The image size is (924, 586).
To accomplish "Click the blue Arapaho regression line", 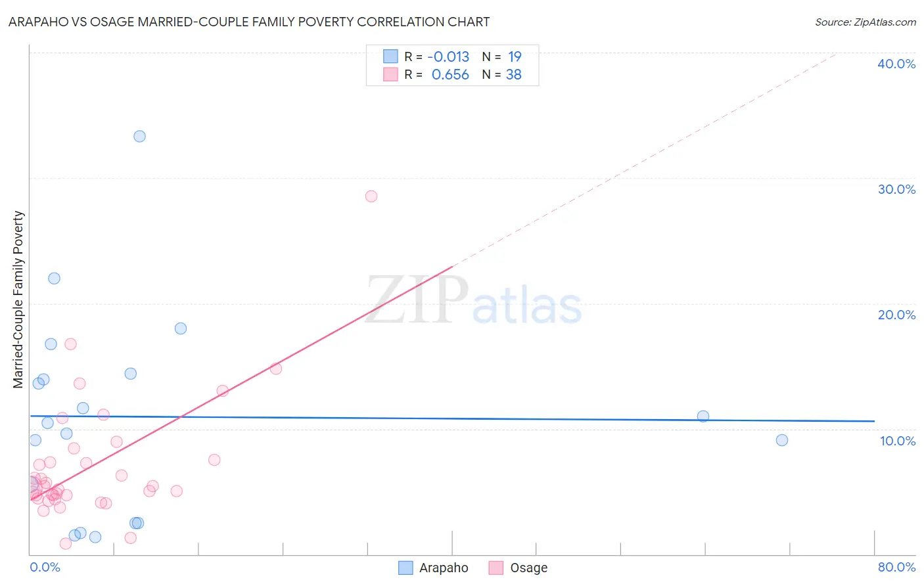I will (x=452, y=418).
